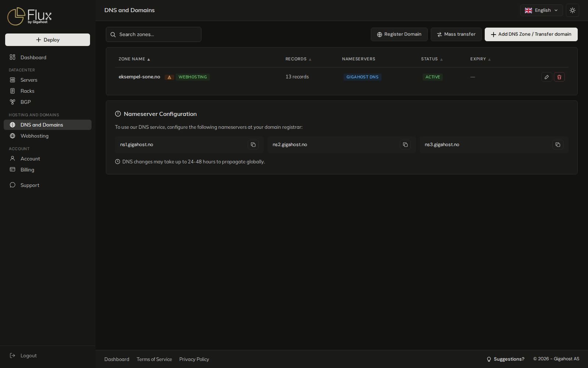Viewport: 588px width, 368px height.
Task: Toggle the light/dark theme sun icon
Action: coord(573,10)
